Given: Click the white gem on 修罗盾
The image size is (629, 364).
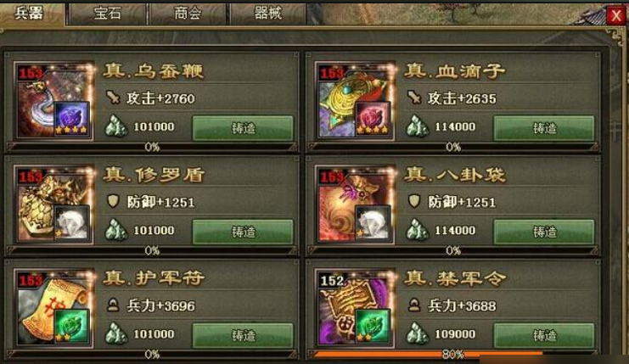Looking at the screenshot, I should pyautogui.click(x=71, y=222).
